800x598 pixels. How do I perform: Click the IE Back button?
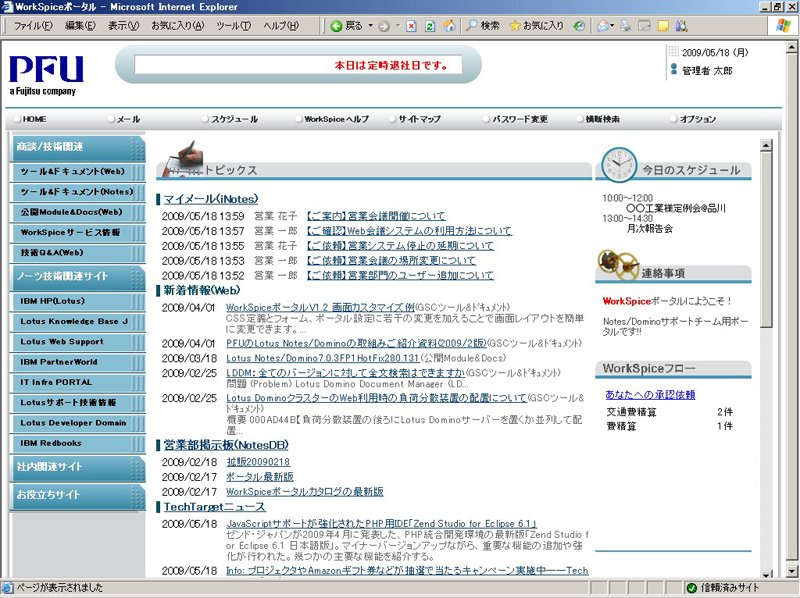pyautogui.click(x=346, y=26)
